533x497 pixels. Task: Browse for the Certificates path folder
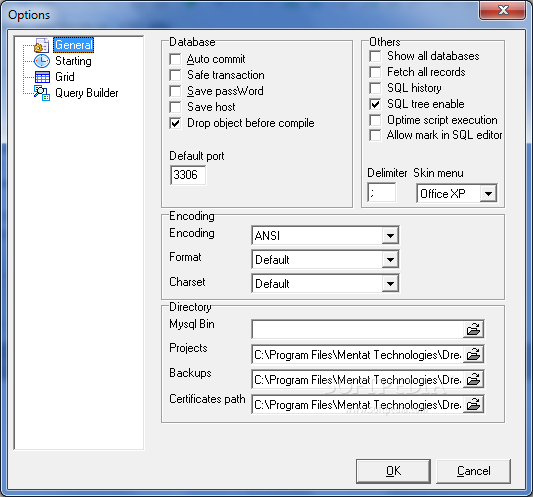pyautogui.click(x=473, y=405)
